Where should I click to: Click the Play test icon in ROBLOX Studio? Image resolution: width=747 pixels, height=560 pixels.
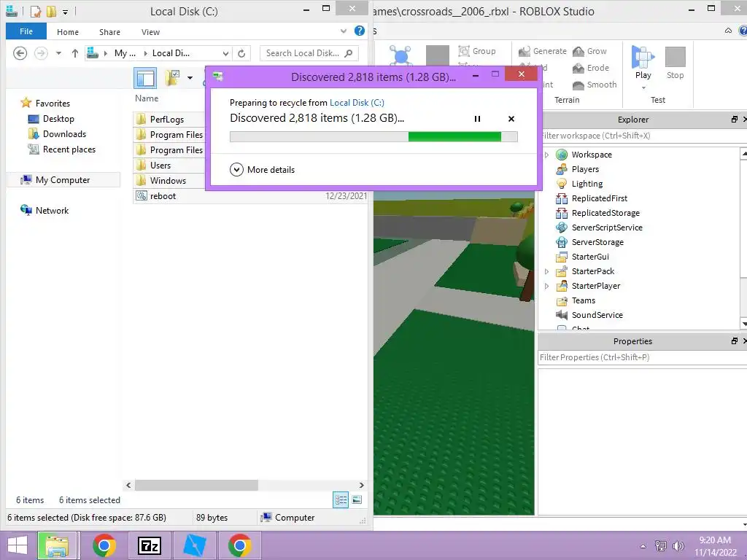click(643, 57)
